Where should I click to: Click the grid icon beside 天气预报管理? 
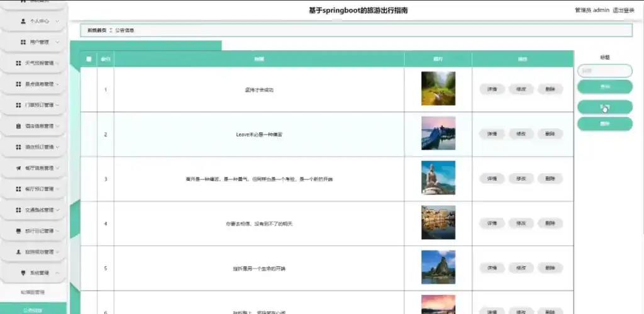[x=18, y=63]
